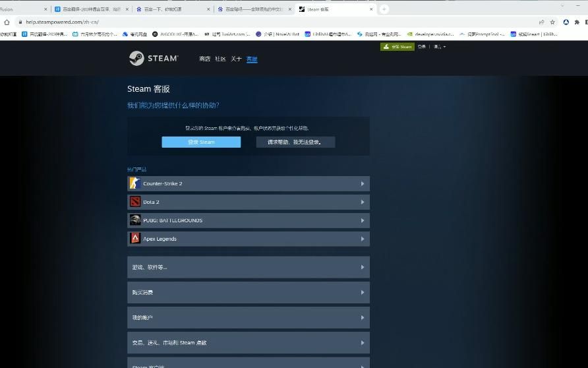The height and width of the screenshot is (368, 588).
Task: Select the Steam 客服 browser tab
Action: [336, 9]
